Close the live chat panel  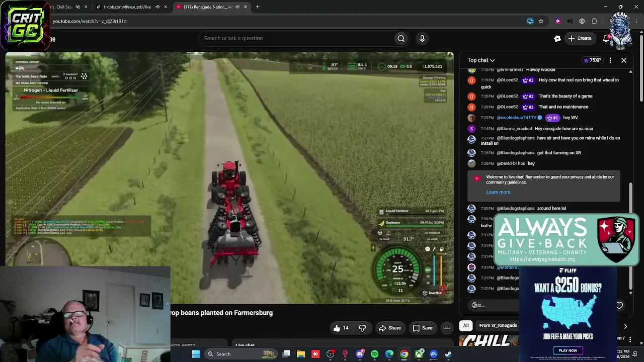624,60
